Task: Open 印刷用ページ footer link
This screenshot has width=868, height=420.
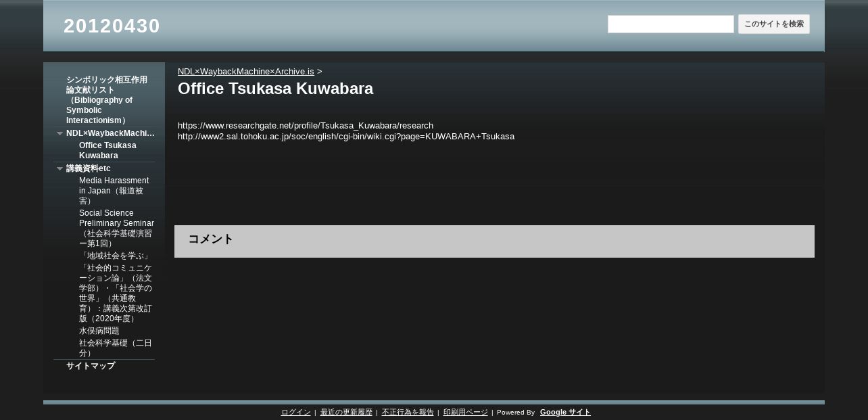Action: 466,413
